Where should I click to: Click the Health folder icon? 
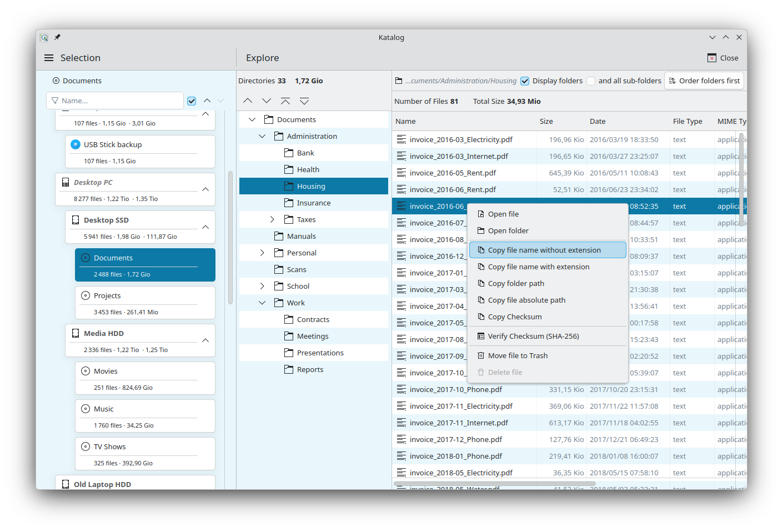point(289,169)
